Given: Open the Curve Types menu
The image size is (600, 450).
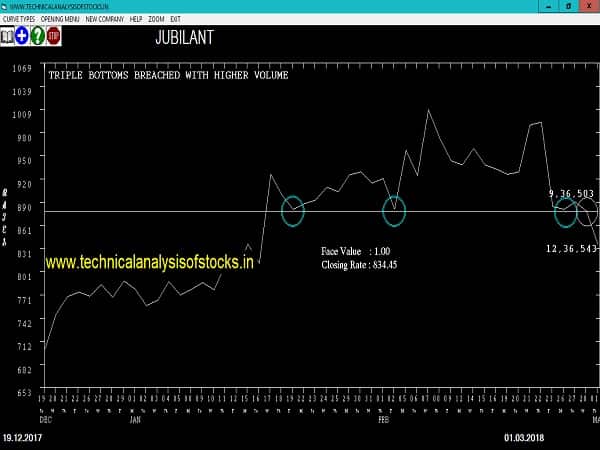Looking at the screenshot, I should click(x=18, y=19).
